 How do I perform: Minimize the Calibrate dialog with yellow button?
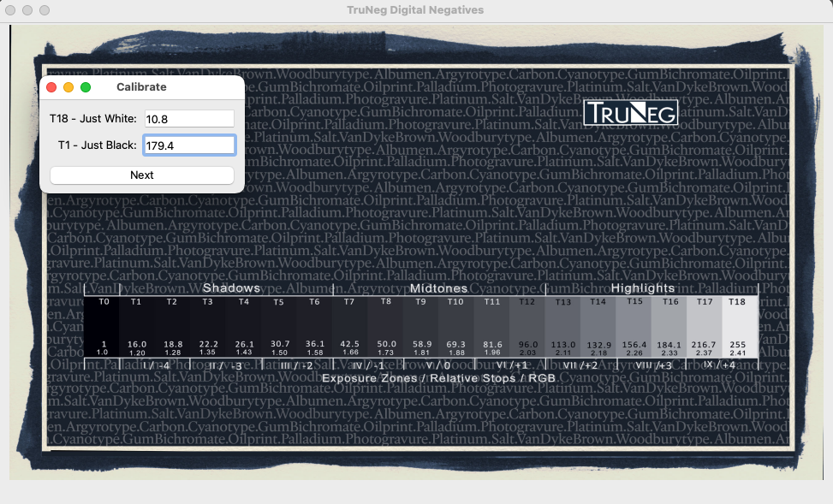pyautogui.click(x=68, y=87)
